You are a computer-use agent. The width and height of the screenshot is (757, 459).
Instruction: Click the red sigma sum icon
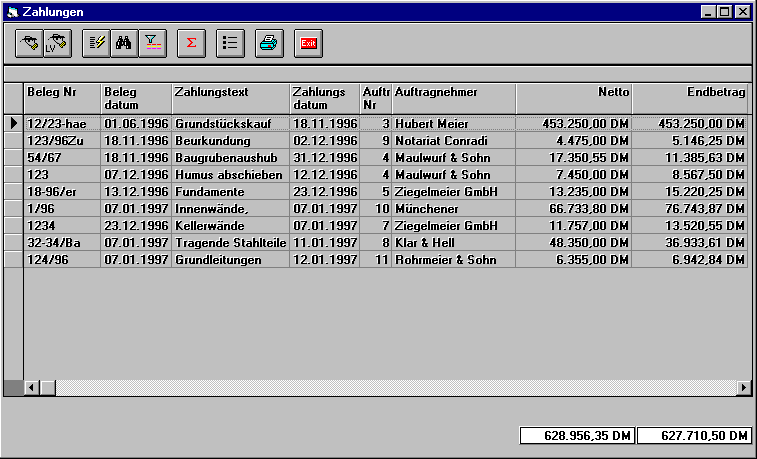click(x=190, y=42)
